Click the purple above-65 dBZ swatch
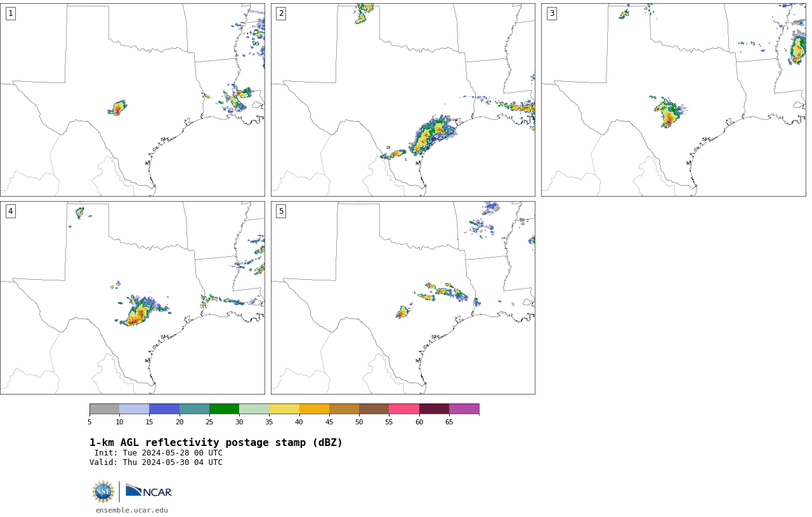 (x=464, y=409)
